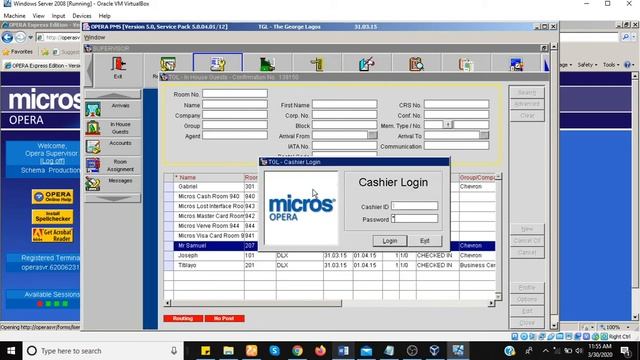Screen dimensions: 640x360
Task: Open Room Assignment side panel item
Action: coord(113,165)
